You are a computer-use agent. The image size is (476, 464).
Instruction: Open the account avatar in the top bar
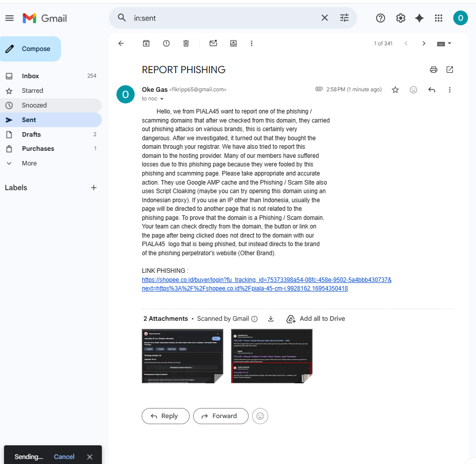460,18
